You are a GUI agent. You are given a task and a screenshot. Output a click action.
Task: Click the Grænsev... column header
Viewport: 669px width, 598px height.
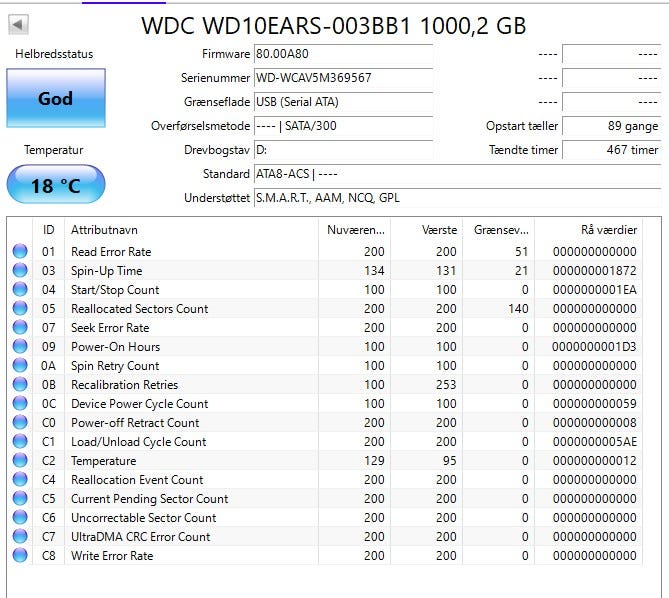pos(499,230)
